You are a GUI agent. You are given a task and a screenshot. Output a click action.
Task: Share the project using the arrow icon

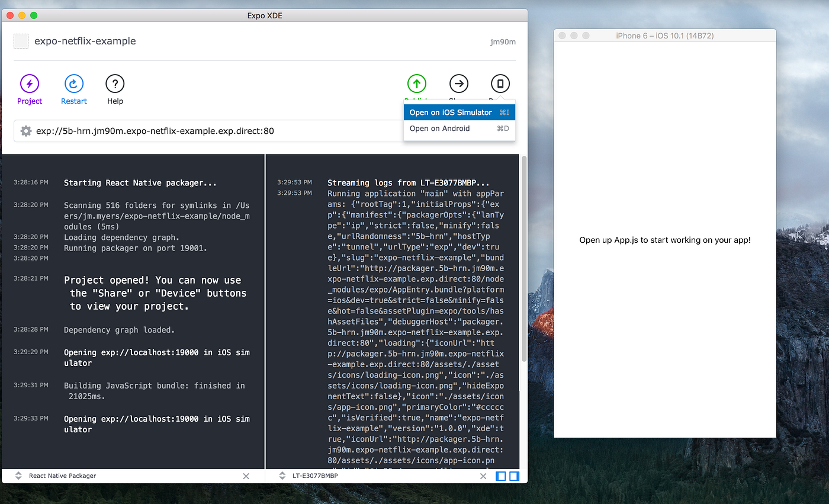point(458,84)
